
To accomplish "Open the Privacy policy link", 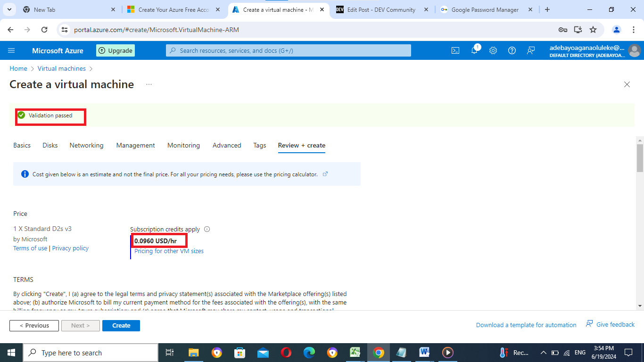I will tap(70, 248).
